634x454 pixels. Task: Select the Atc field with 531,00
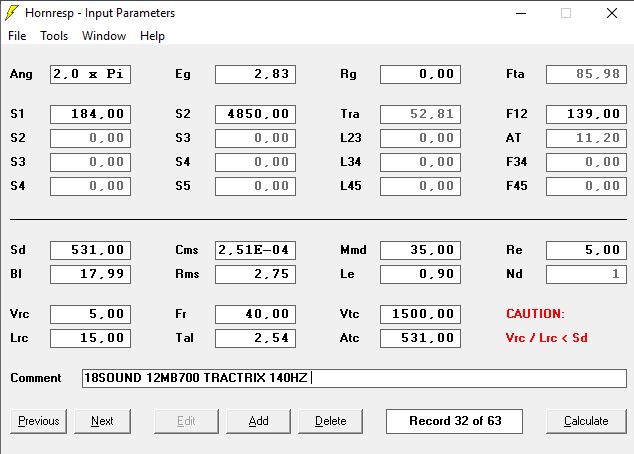coord(420,338)
